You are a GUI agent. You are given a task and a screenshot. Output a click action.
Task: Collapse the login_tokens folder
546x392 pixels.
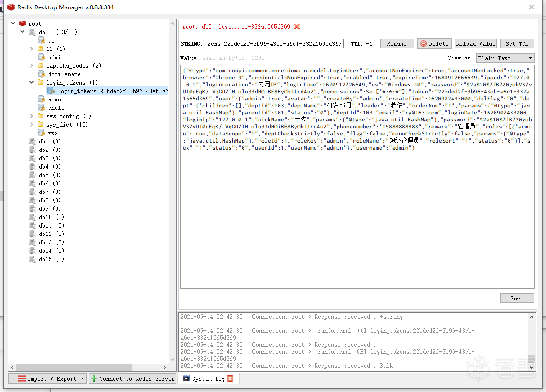coord(32,82)
